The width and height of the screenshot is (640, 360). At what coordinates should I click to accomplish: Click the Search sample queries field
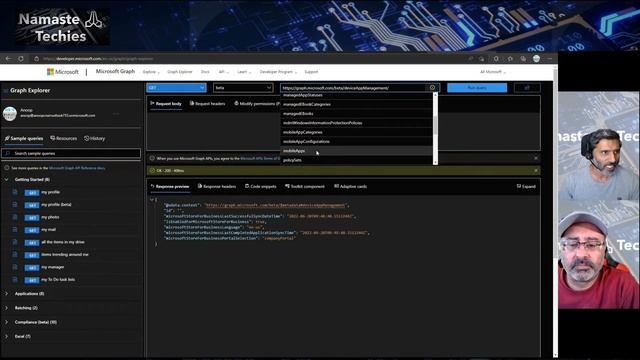[x=71, y=153]
